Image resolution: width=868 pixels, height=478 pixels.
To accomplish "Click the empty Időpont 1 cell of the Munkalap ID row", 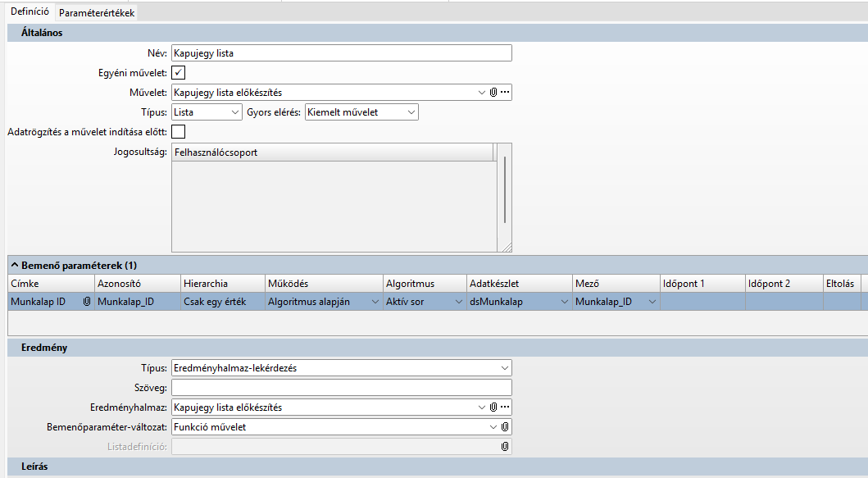I will 702,302.
